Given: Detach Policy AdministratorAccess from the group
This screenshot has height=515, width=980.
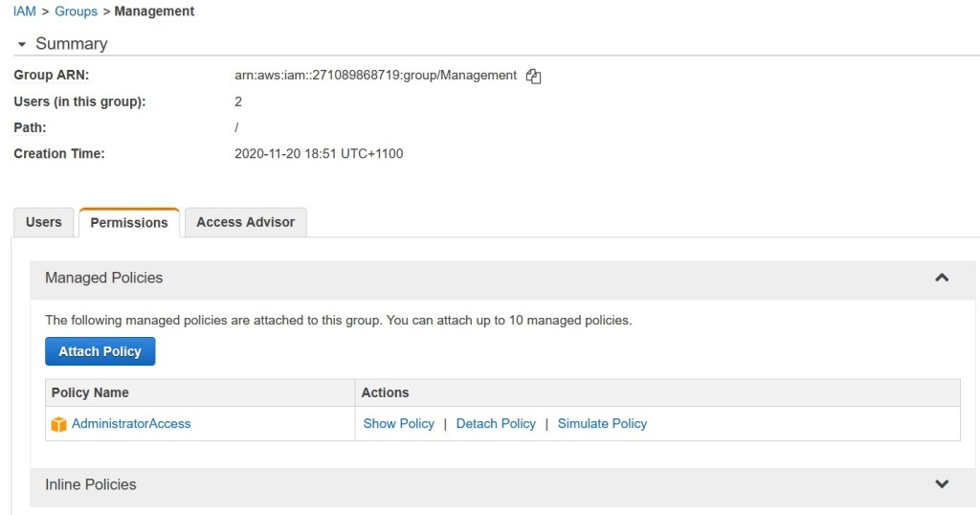Looking at the screenshot, I should coord(496,423).
